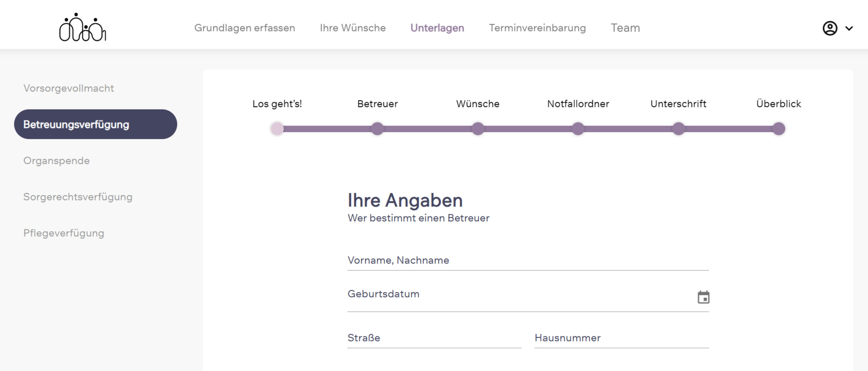
Task: Navigate to the Team page
Action: [x=625, y=28]
